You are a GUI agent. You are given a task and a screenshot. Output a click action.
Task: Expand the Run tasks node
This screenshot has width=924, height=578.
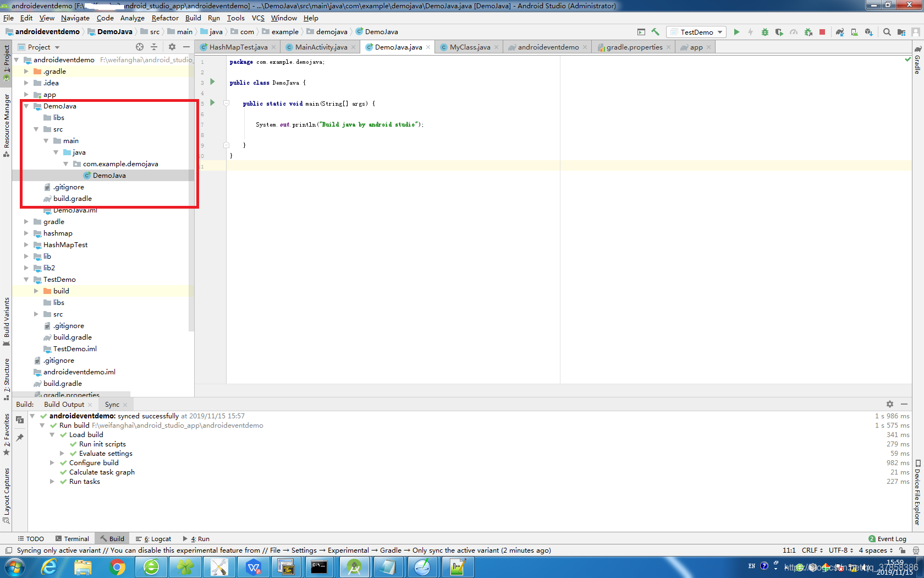[x=52, y=482]
